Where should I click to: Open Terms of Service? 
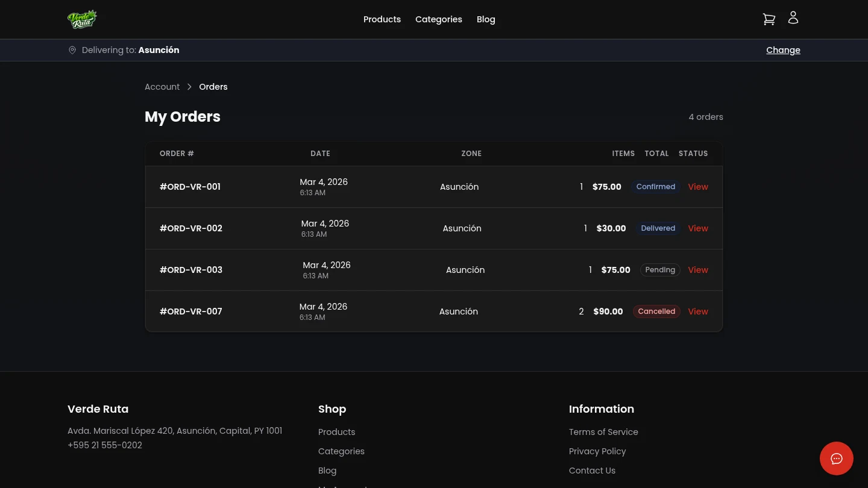click(x=603, y=432)
